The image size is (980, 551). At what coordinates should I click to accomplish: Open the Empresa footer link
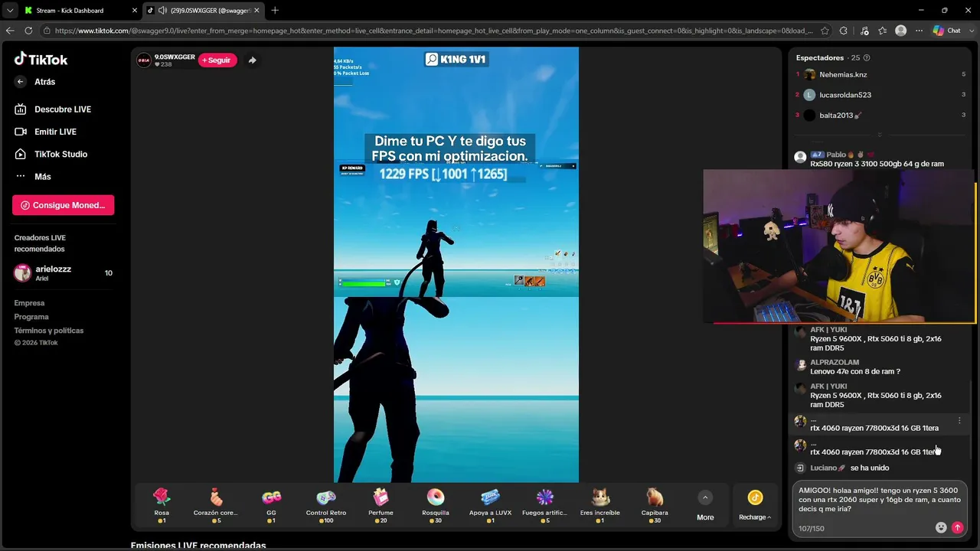tap(29, 303)
